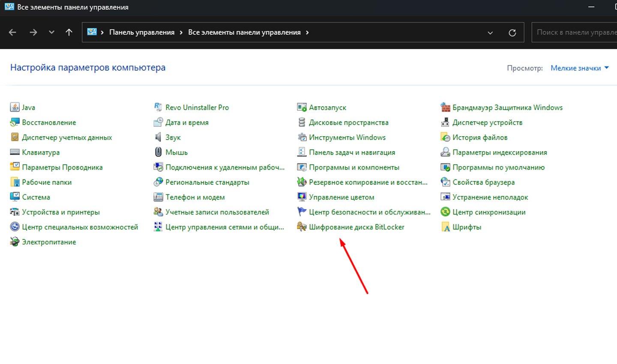This screenshot has width=617, height=364.
Task: Open Учетные записи пользователей icon
Action: coord(158,212)
